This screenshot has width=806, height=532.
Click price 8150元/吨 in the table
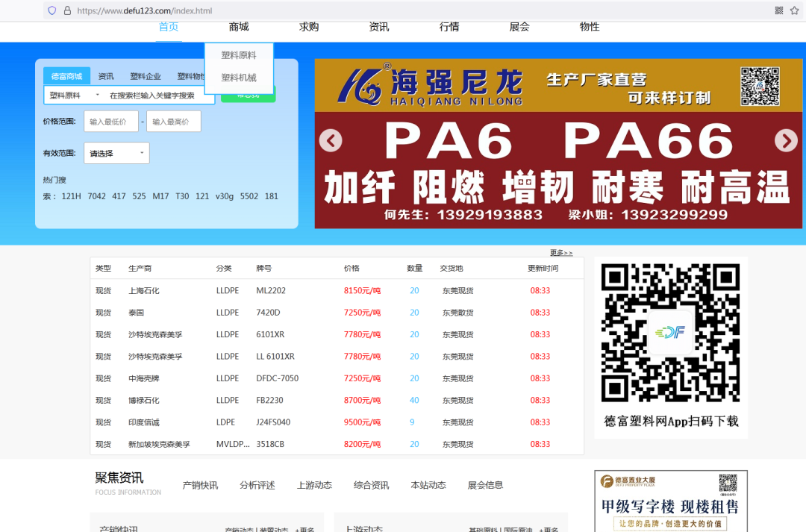coord(363,290)
